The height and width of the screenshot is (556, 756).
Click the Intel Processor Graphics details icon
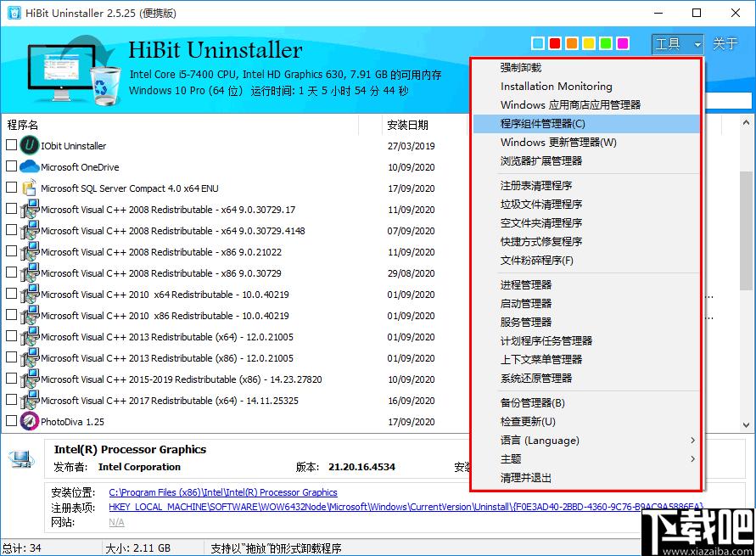tap(21, 459)
